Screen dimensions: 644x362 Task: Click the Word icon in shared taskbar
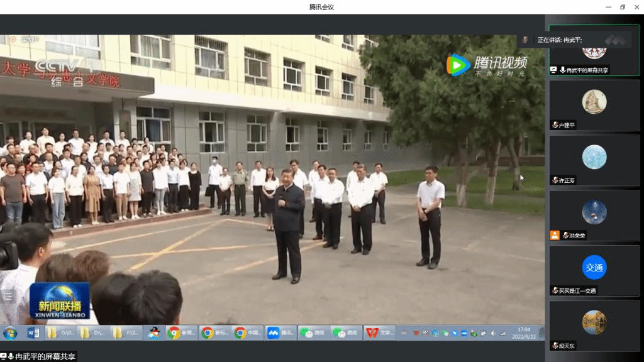[x=33, y=333]
